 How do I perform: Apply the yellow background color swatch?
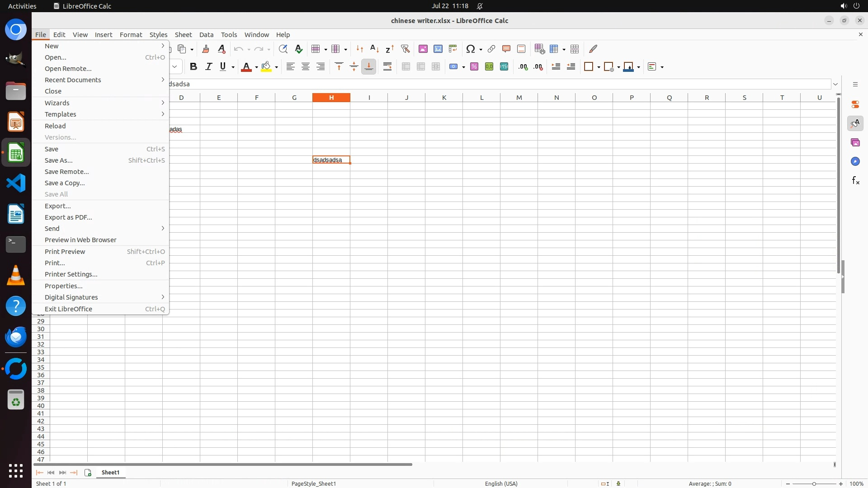(x=266, y=67)
